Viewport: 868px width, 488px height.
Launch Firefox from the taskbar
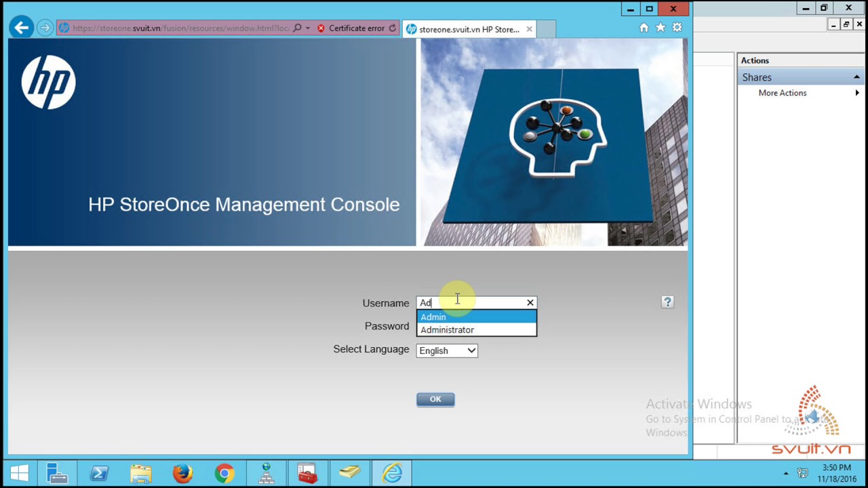point(182,472)
